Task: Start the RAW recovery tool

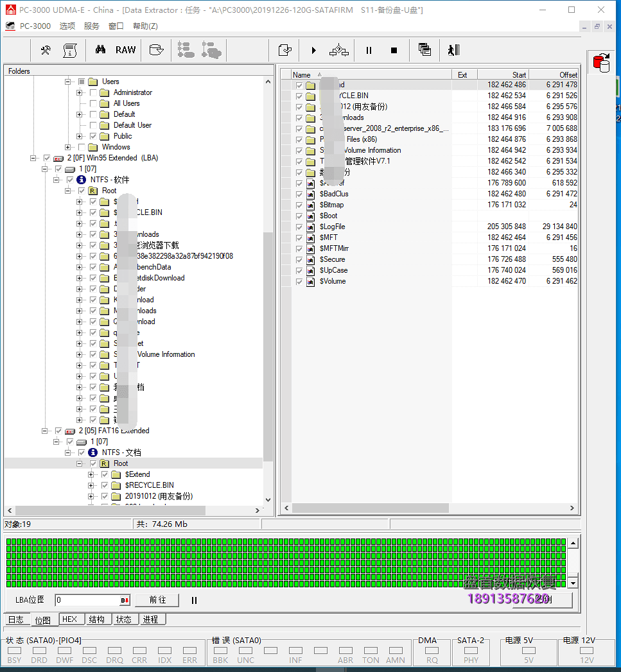Action: [125, 50]
